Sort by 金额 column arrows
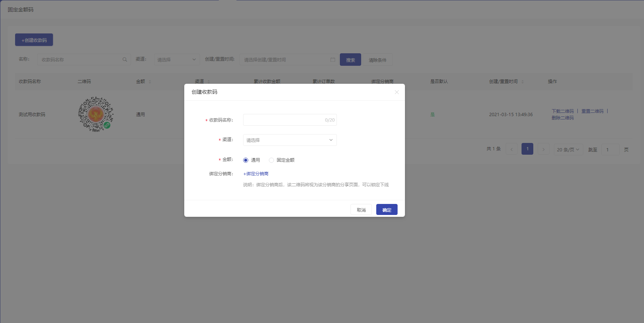Screen dimensions: 644x323 pyautogui.click(x=150, y=82)
